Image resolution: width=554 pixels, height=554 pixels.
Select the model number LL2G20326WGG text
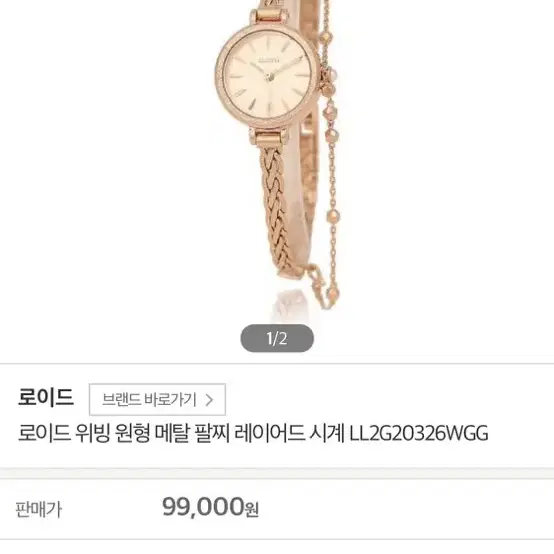pyautogui.click(x=419, y=434)
